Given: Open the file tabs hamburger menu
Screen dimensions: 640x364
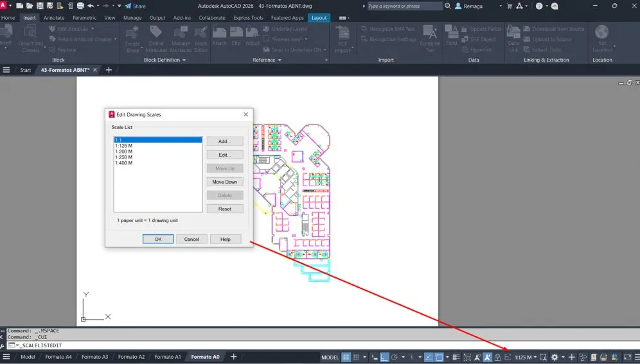Looking at the screenshot, I should (x=6, y=70).
